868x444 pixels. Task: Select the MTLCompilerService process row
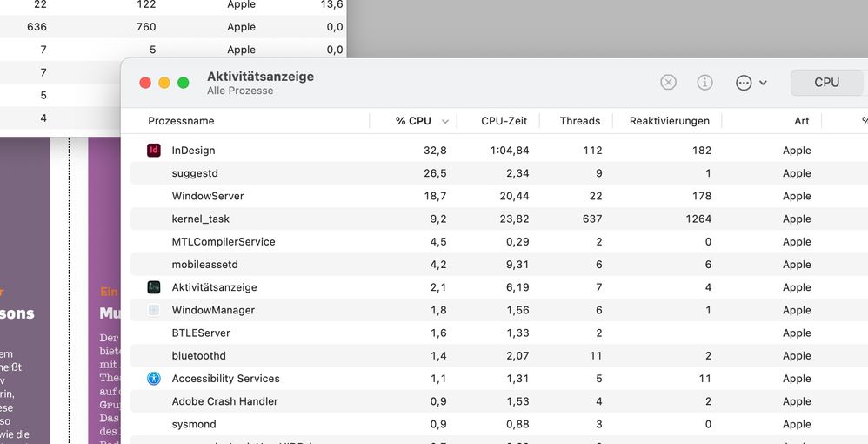(x=498, y=242)
